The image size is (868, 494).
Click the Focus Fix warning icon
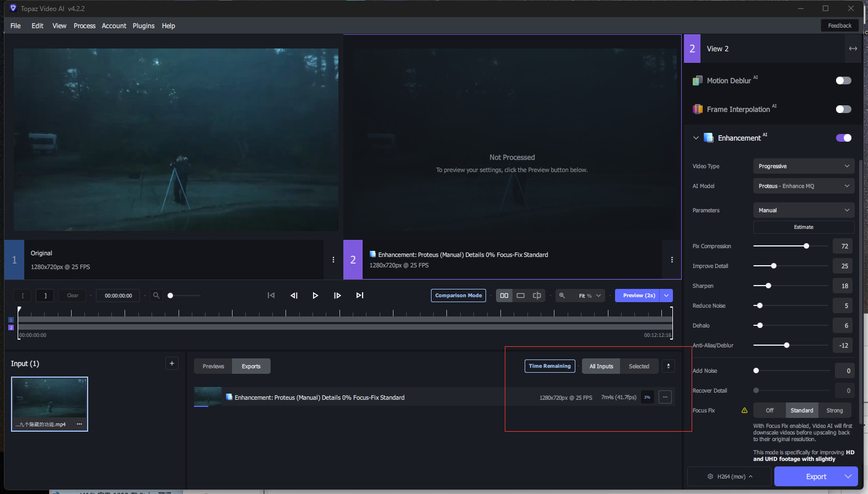coord(745,410)
